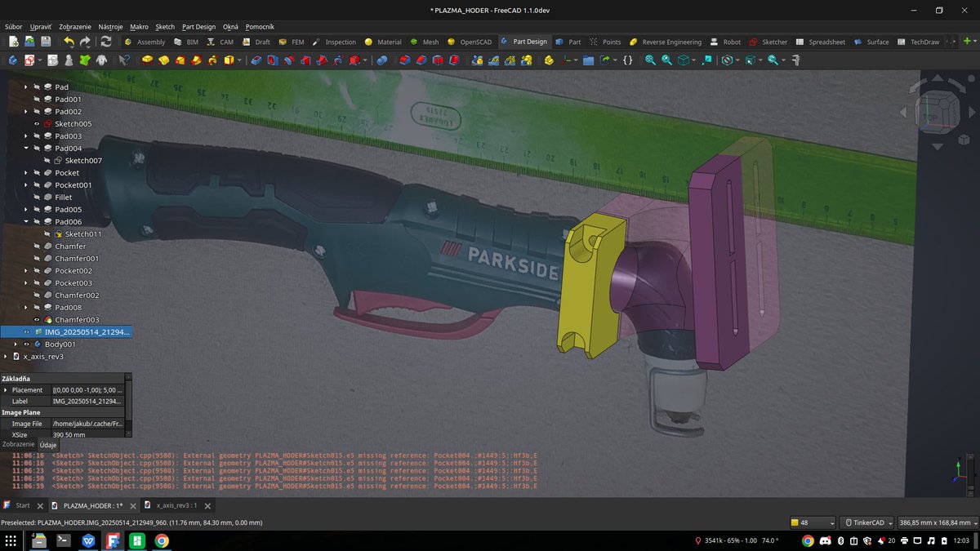980x551 pixels.
Task: Open the TinkerCAD navigation style dropdown
Action: click(x=867, y=522)
